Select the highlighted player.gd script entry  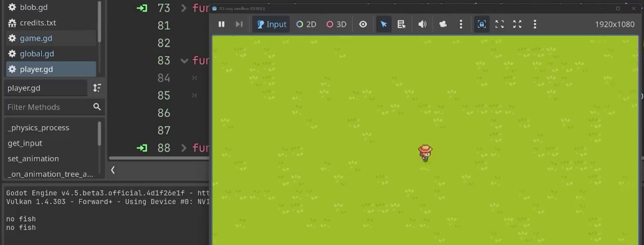point(51,69)
